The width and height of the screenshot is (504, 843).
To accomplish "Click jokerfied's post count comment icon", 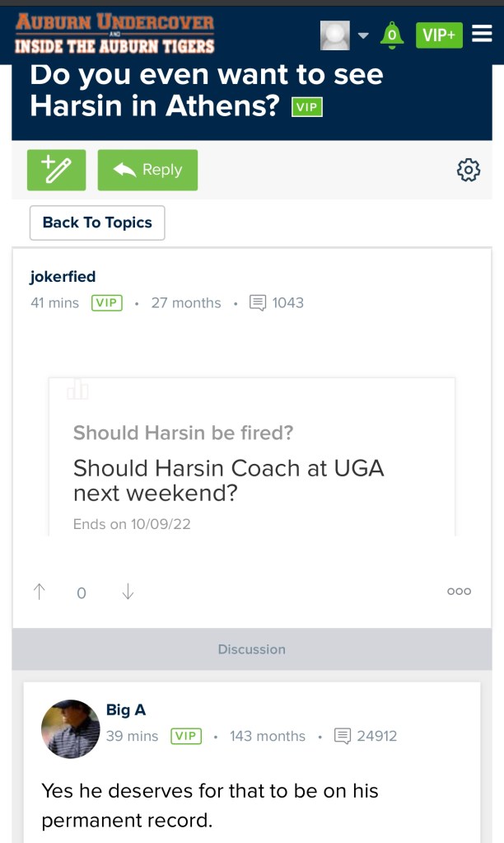I will [x=258, y=303].
